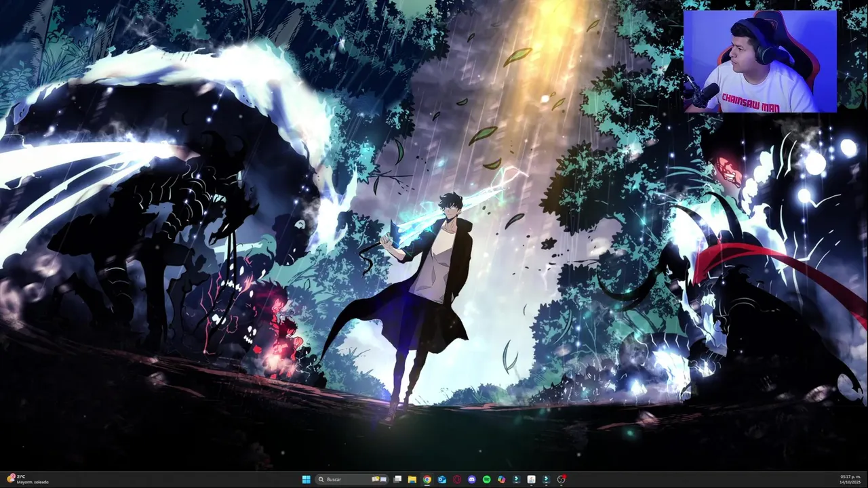Screen dimensions: 868x488
Task: Open Copilot from the taskbar
Action: 502,479
